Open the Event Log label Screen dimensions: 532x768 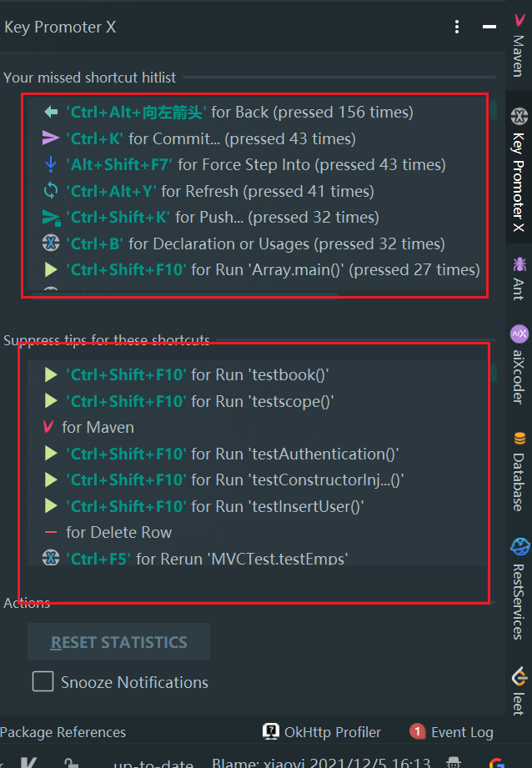coord(462,732)
